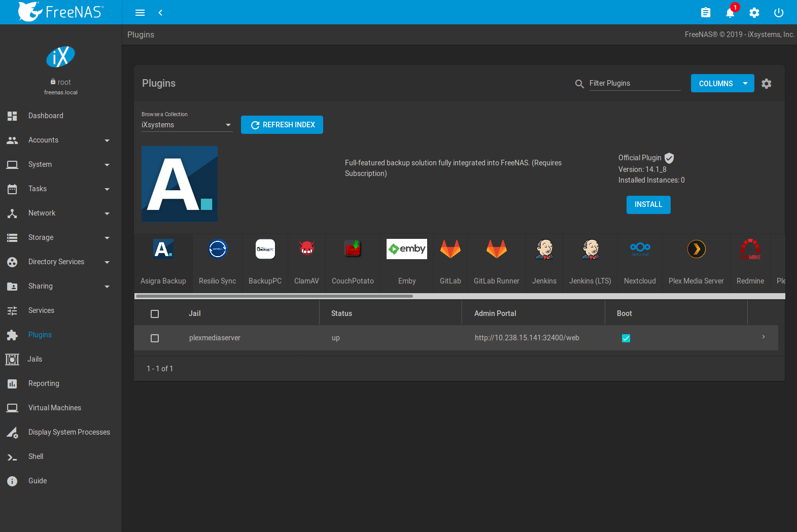
Task: Sort by the Jail column header
Action: [195, 314]
